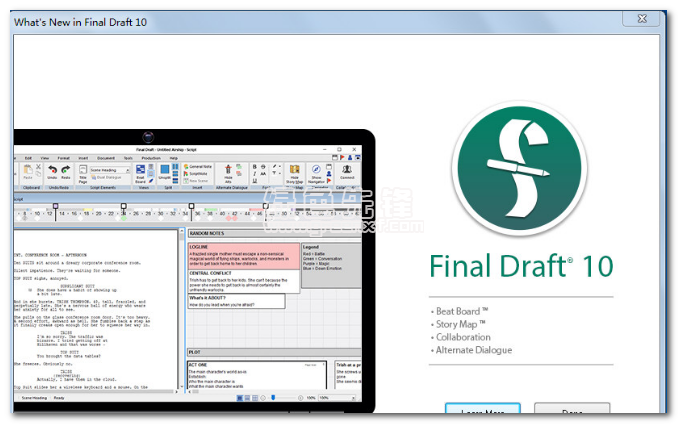The width and height of the screenshot is (678, 424).
Task: Select the 'What's it ABOUT?' beat card
Action: pos(237,301)
